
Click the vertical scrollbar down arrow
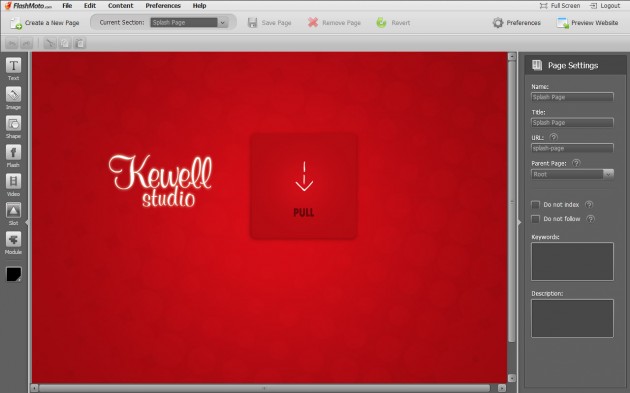point(512,378)
